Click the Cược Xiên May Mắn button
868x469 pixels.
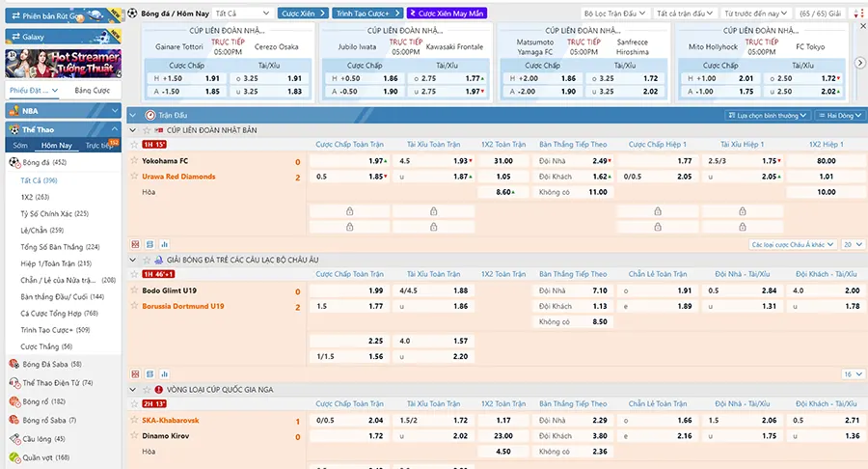point(447,14)
